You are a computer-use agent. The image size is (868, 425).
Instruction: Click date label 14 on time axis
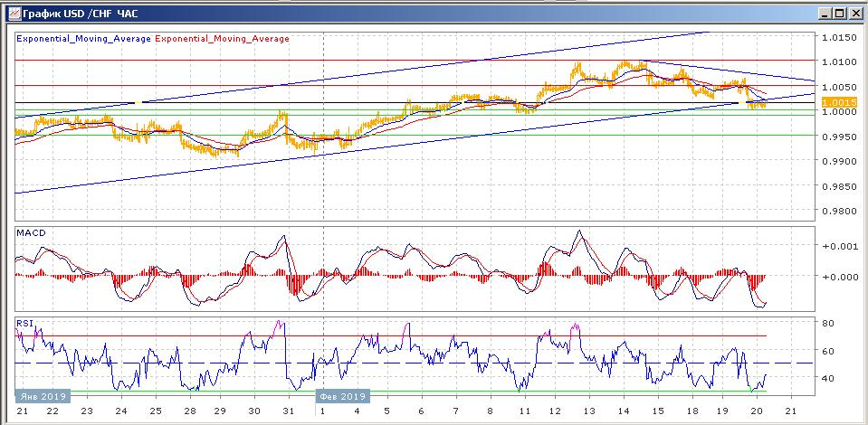click(624, 411)
